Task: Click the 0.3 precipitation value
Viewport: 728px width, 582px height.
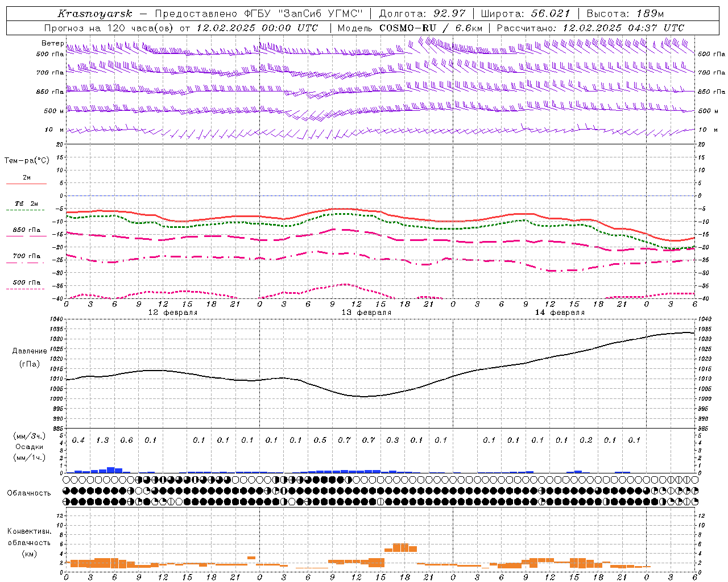Action: 392,440
